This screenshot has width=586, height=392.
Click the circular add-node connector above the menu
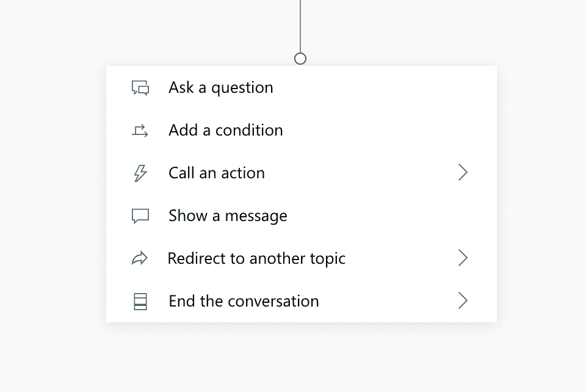click(300, 59)
